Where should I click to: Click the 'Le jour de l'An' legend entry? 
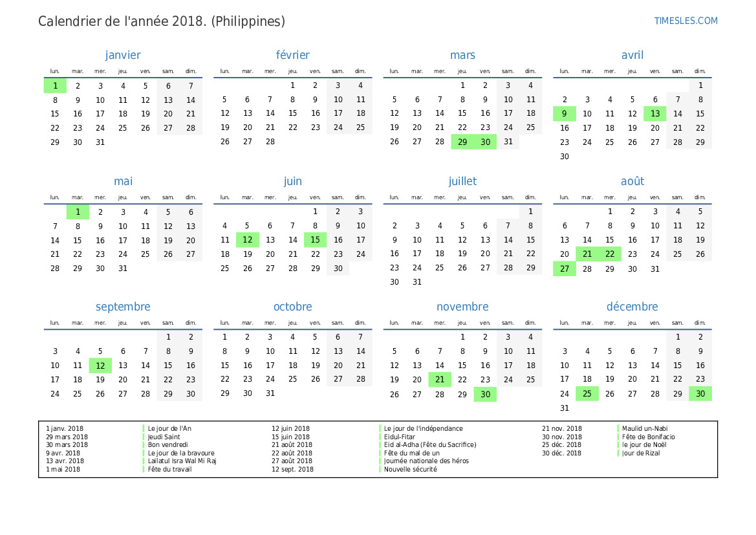pyautogui.click(x=169, y=429)
